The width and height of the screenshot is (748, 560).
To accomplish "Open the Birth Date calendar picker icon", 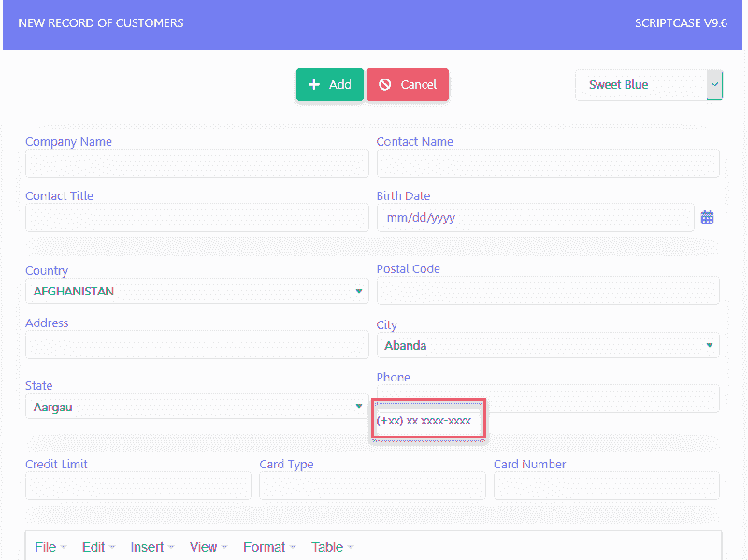I will 707,218.
